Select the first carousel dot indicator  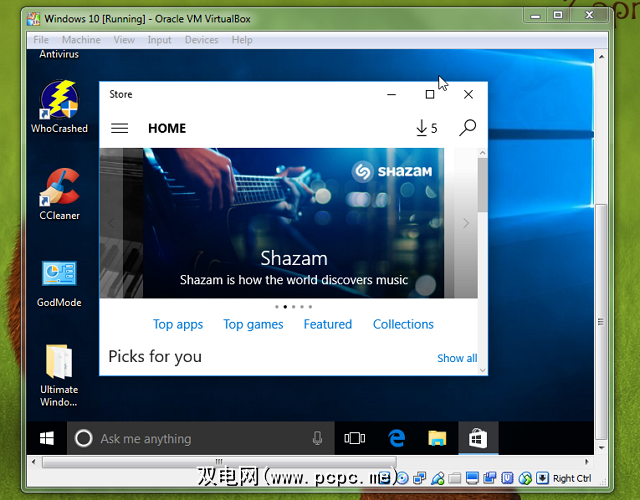pyautogui.click(x=277, y=307)
